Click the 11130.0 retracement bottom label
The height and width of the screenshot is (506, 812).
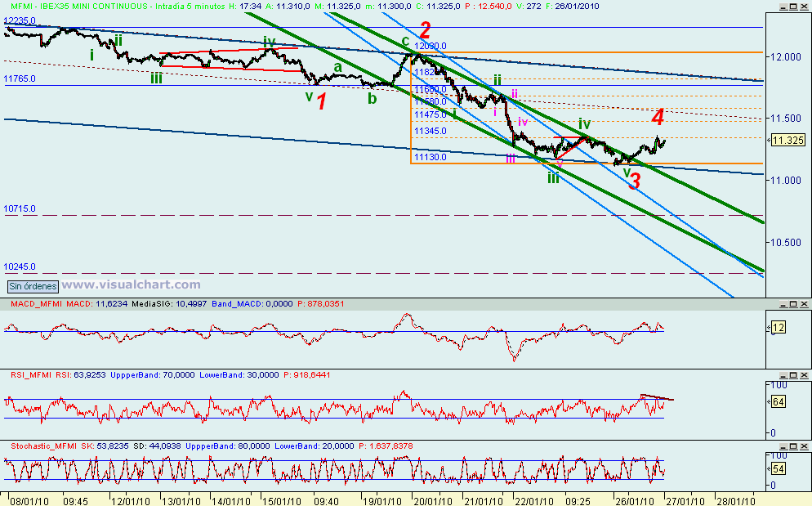430,157
